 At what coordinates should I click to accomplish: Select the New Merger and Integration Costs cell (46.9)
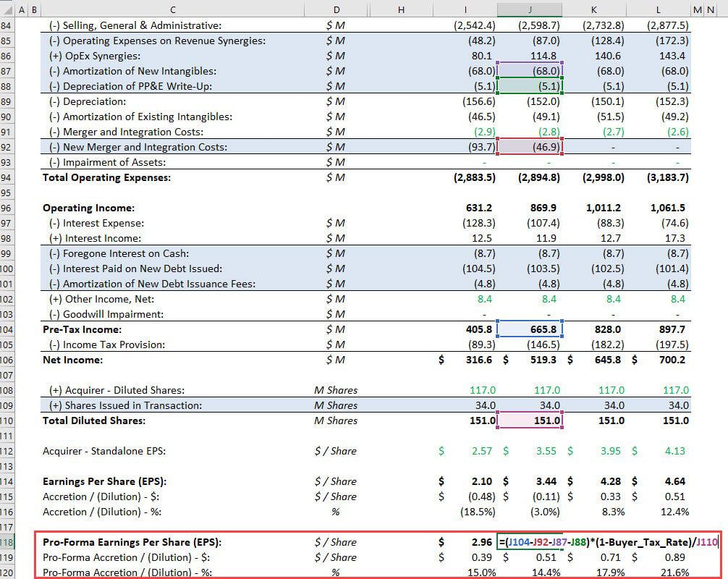(530, 146)
